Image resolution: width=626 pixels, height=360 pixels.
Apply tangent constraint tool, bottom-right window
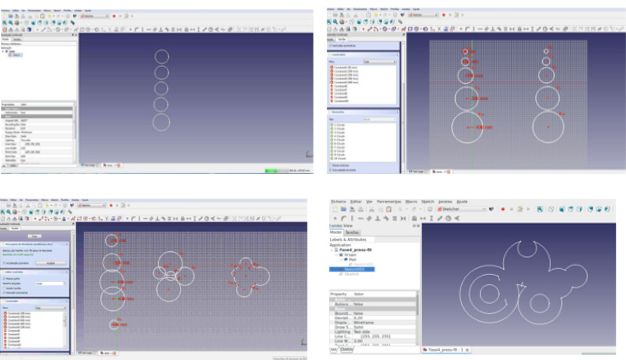tap(386, 219)
